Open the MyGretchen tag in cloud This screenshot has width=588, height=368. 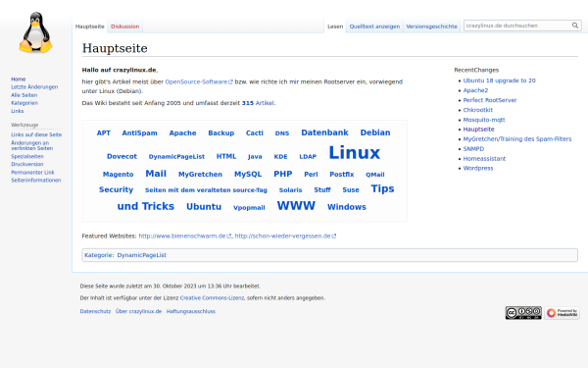(x=200, y=175)
